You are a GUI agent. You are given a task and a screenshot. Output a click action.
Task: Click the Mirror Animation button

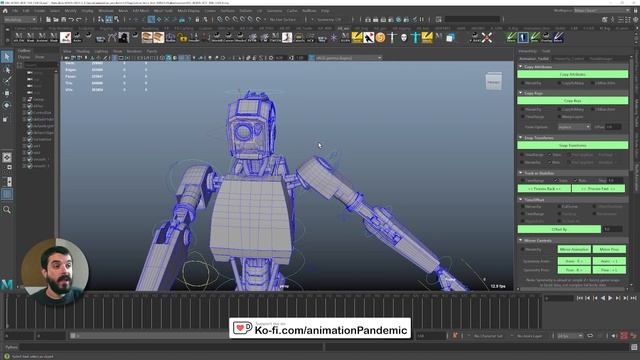pyautogui.click(x=574, y=249)
